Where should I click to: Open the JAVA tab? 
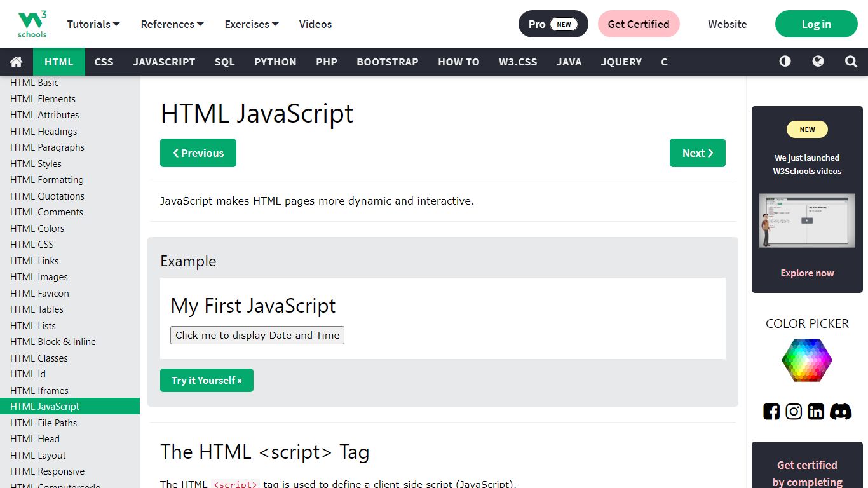(569, 62)
